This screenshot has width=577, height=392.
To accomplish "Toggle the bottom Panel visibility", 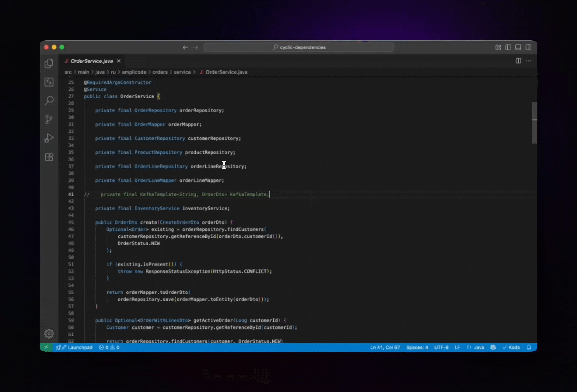I will 518,47.
